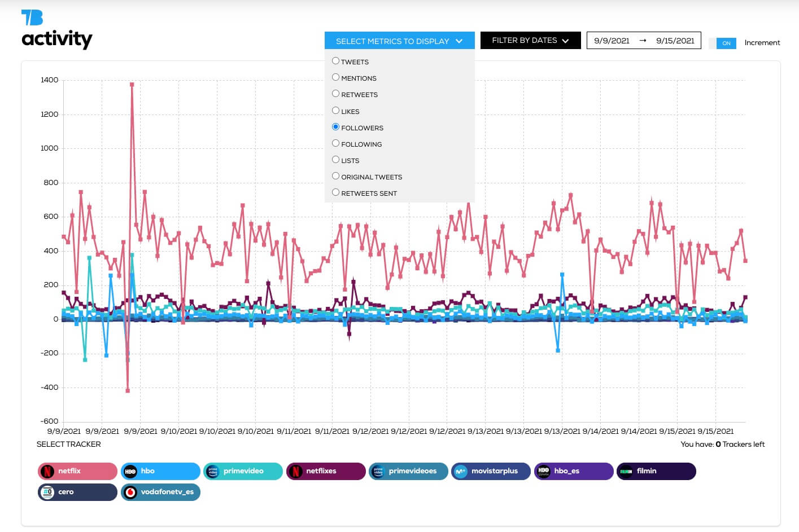Select the Retweets metric radio button
The width and height of the screenshot is (799, 532).
pyautogui.click(x=335, y=94)
